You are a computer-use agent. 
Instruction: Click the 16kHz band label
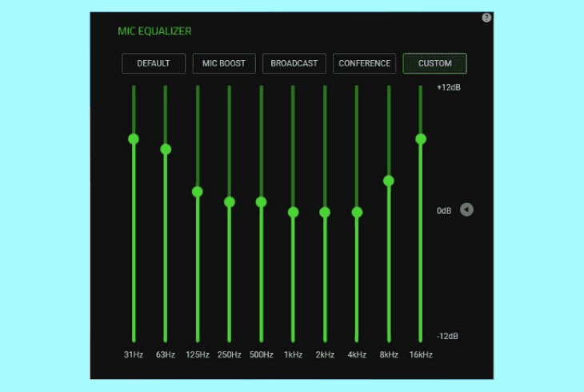pos(421,354)
